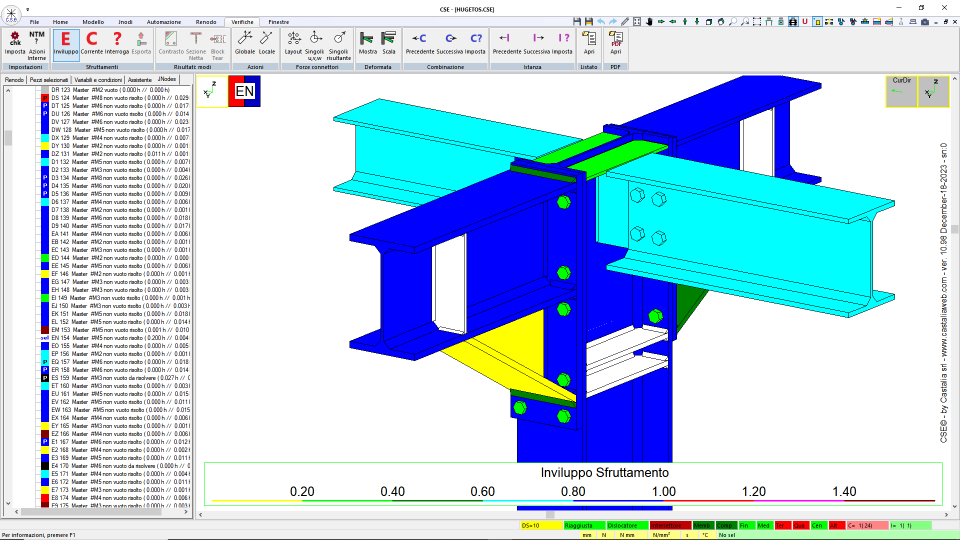The image size is (960, 540).
Task: Open the Modello ribbon tab
Action: [93, 22]
